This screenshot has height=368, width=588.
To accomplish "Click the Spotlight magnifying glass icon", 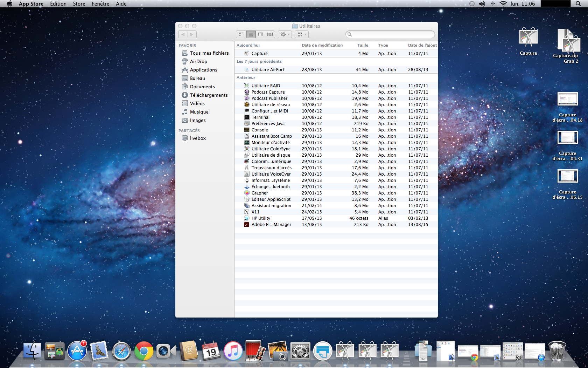I will (578, 4).
